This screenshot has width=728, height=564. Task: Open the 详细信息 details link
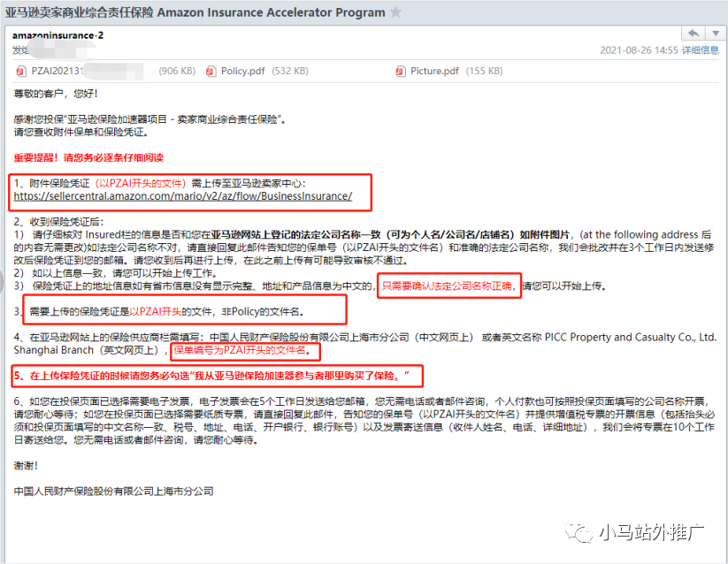tap(701, 50)
